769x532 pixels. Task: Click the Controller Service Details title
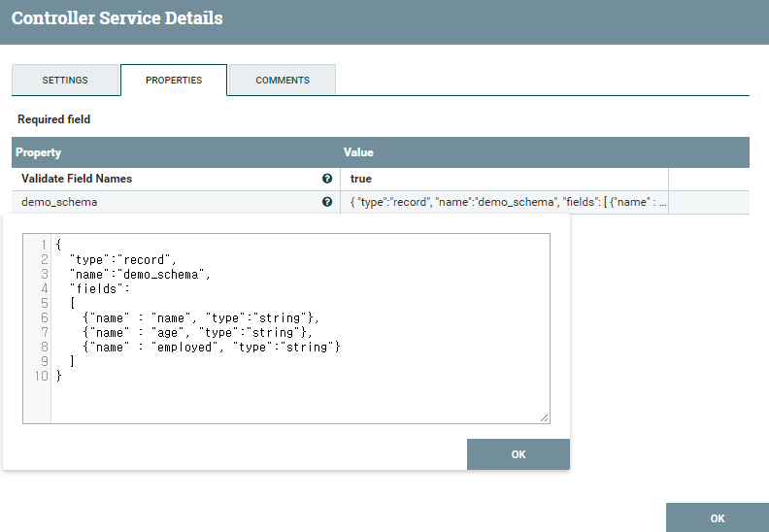117,18
